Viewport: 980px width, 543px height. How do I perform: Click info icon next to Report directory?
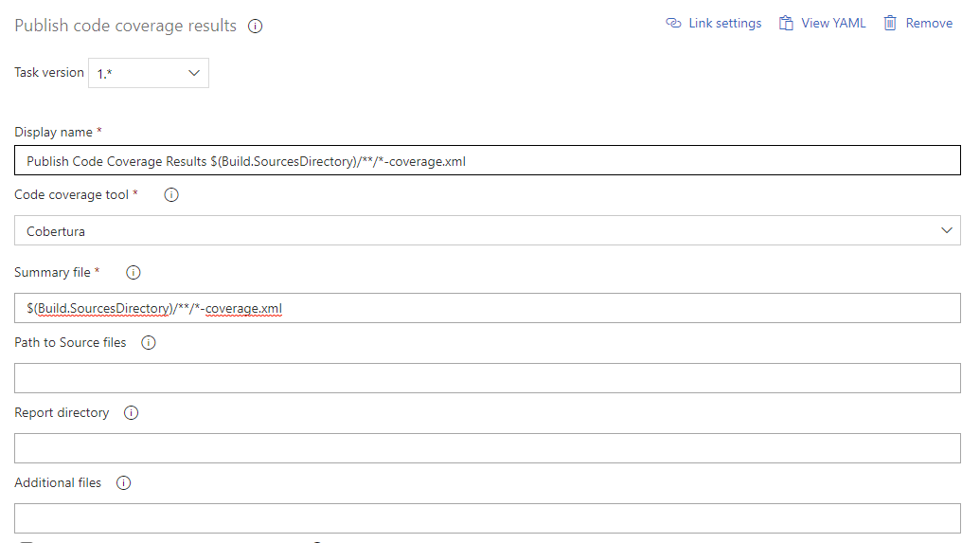(x=131, y=413)
